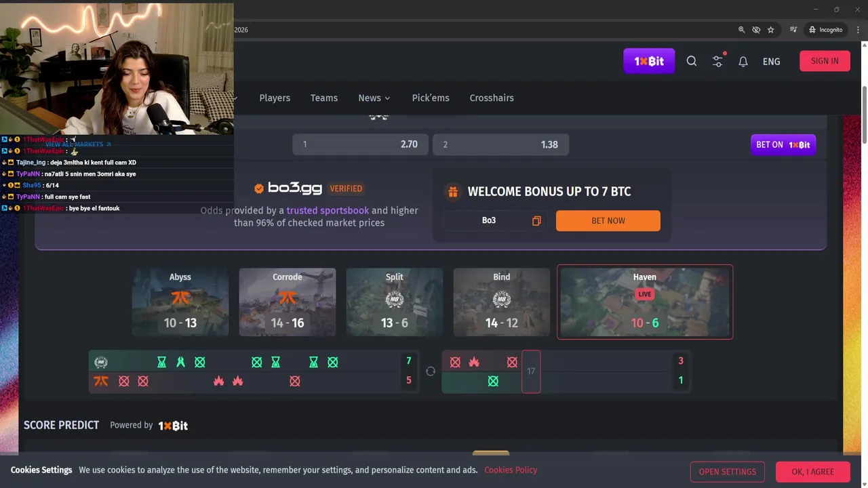This screenshot has width=868, height=488.
Task: Open notifications bell icon
Action: pos(743,61)
